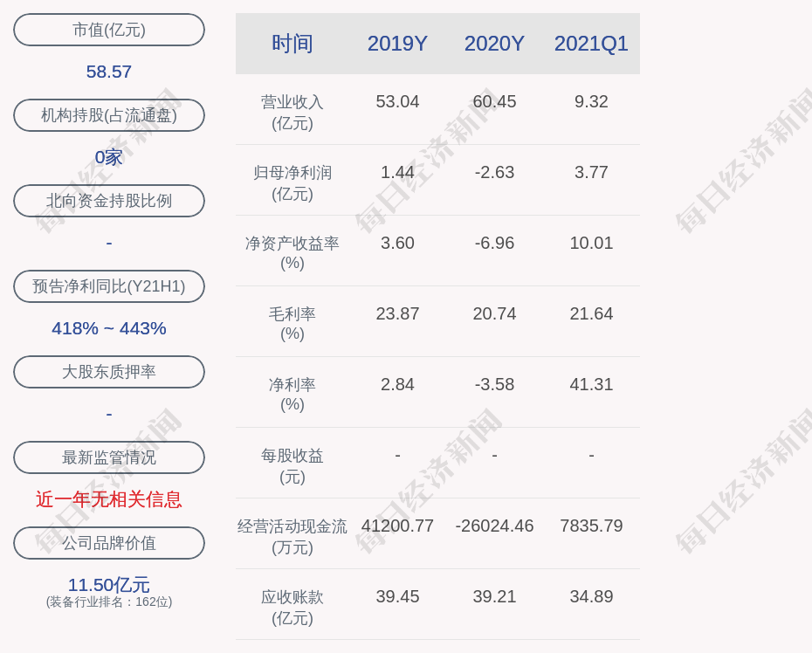
Task: Select net margin value 2.84
Action: coord(397,384)
